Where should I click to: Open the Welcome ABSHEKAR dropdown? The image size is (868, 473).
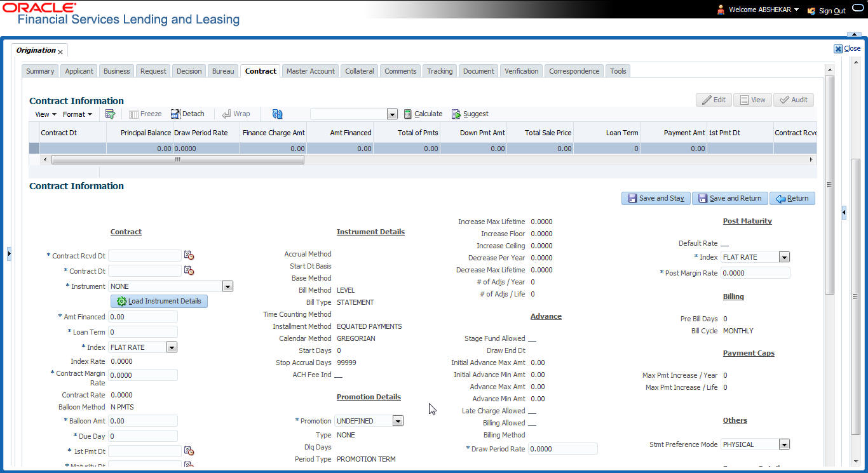click(764, 10)
